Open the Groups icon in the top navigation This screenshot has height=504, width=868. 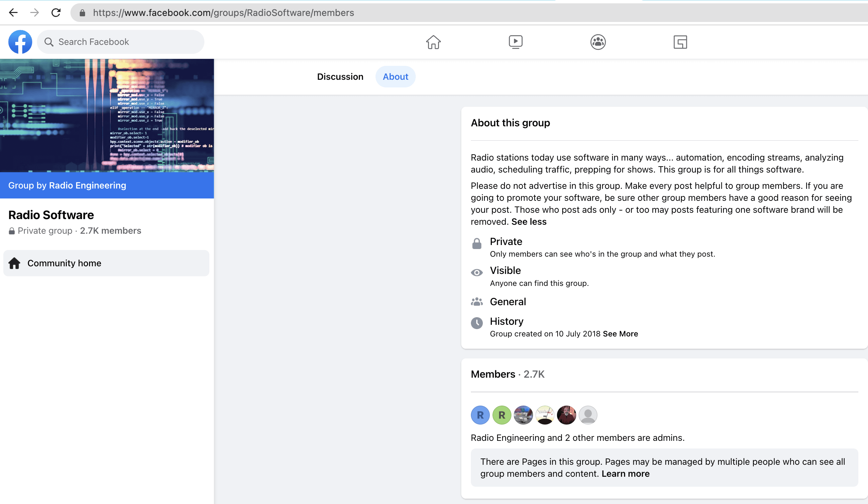598,42
